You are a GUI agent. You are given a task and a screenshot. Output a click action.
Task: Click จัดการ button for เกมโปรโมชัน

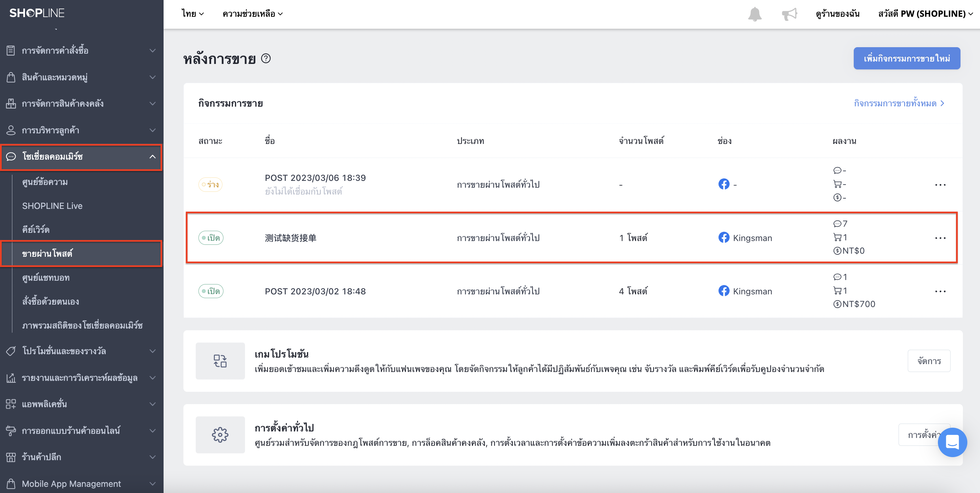[929, 361]
